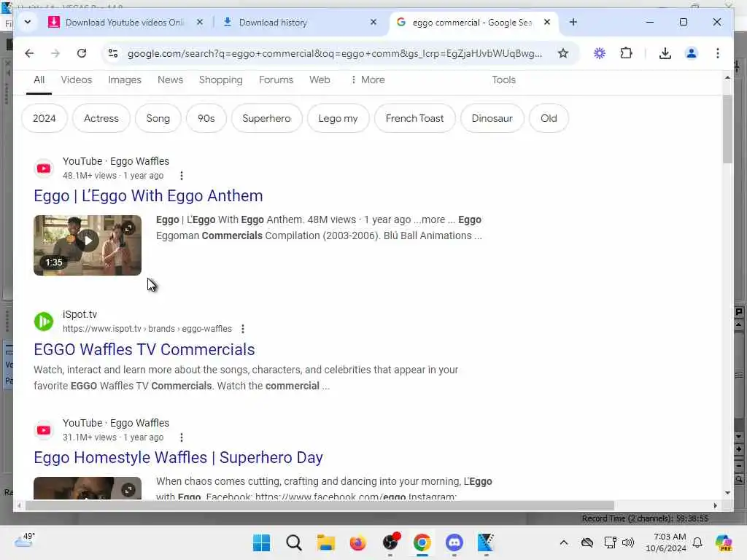
Task: Refine search with the 2024 chip
Action: pyautogui.click(x=44, y=118)
